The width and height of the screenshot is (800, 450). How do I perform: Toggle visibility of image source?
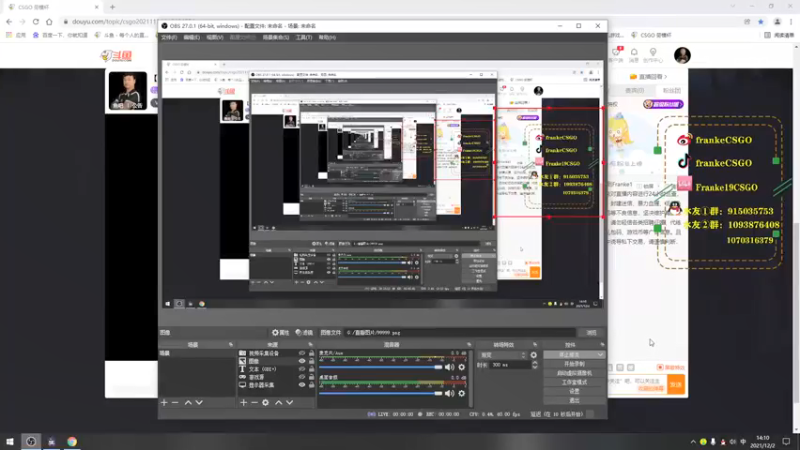(x=302, y=361)
